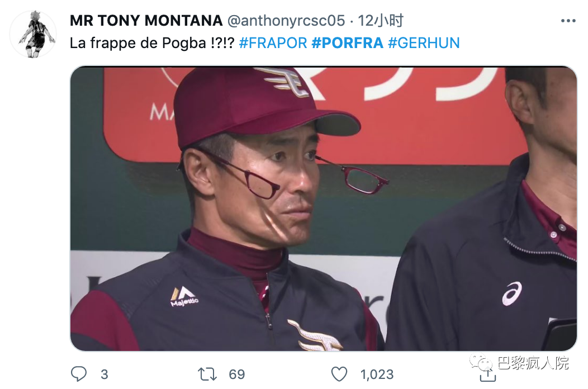Open the @anthonyrcsc05 handle link
The image size is (588, 389).
point(286,21)
